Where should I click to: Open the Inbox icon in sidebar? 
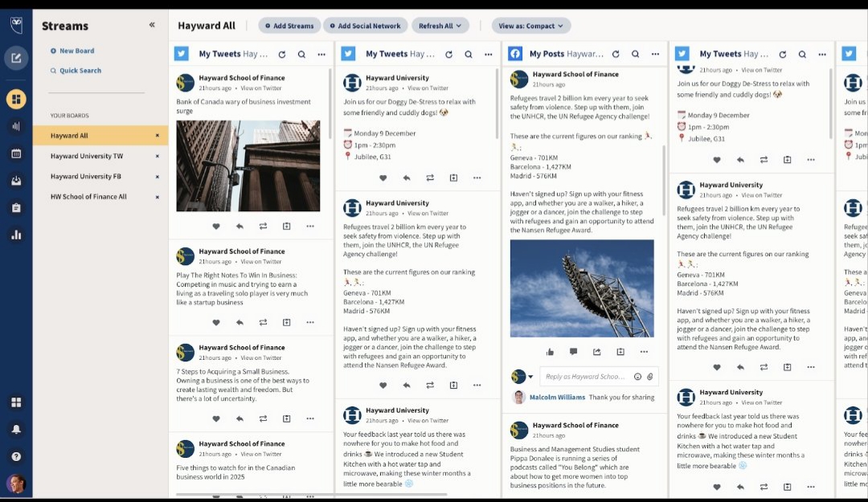pos(16,181)
